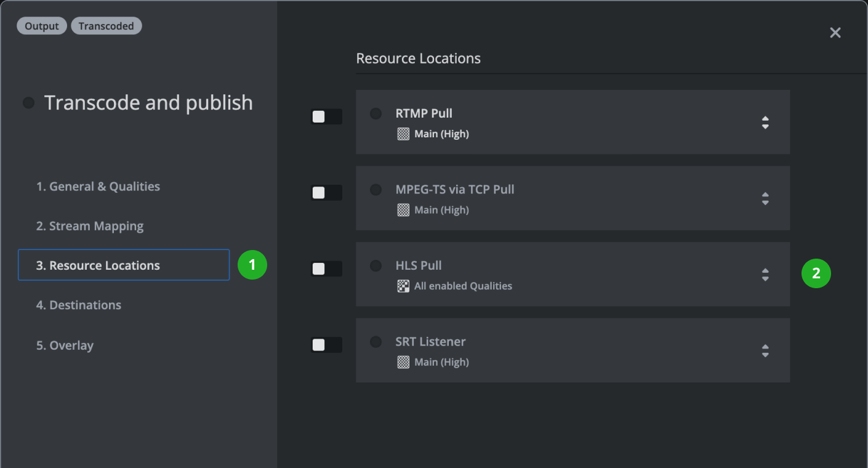
Task: Click the quality icon beside RTMP Pull's Main (High)
Action: click(403, 134)
